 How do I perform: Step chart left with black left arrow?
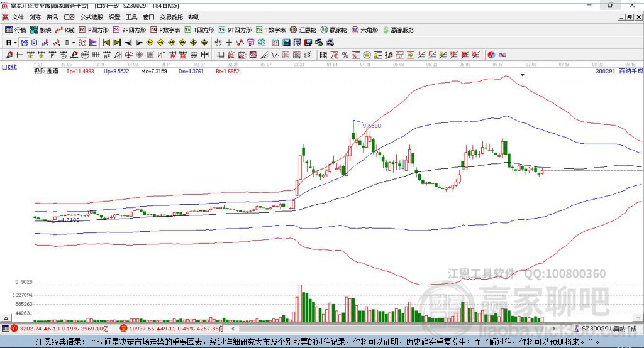pyautogui.click(x=128, y=43)
